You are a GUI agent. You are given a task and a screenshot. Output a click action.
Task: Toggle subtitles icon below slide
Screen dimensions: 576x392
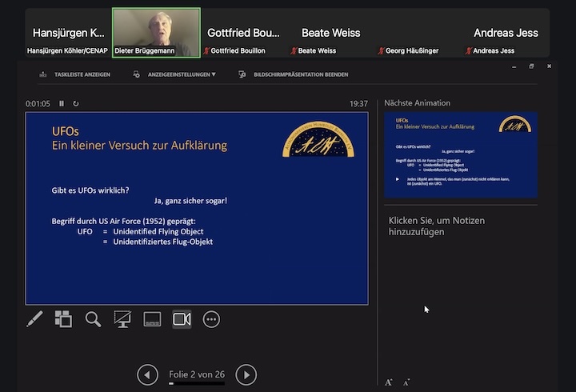tap(152, 319)
